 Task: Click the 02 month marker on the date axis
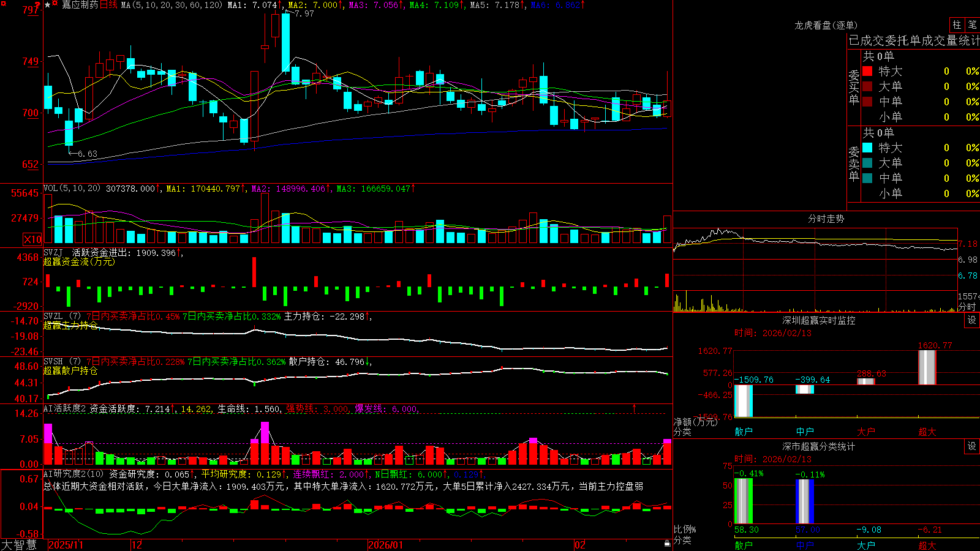580,545
